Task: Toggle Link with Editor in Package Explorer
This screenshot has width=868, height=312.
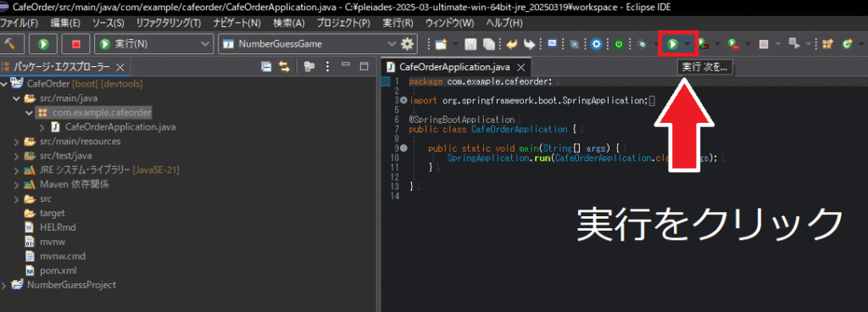Action: point(284,67)
